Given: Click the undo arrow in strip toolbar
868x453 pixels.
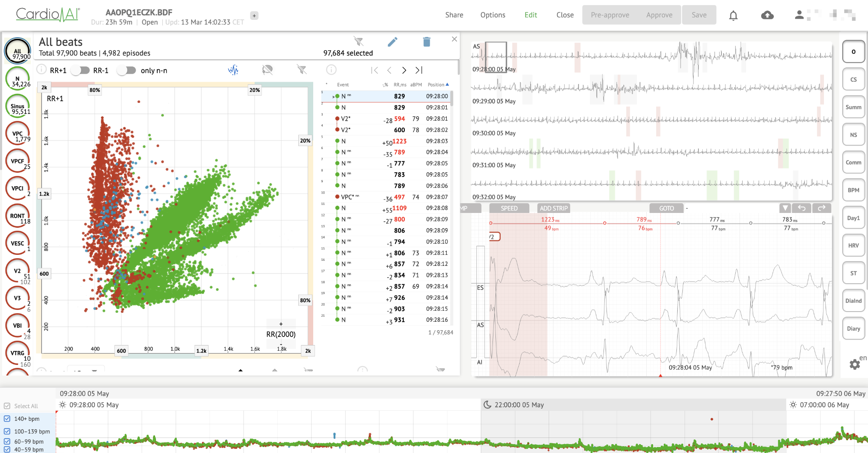Looking at the screenshot, I should pos(801,208).
